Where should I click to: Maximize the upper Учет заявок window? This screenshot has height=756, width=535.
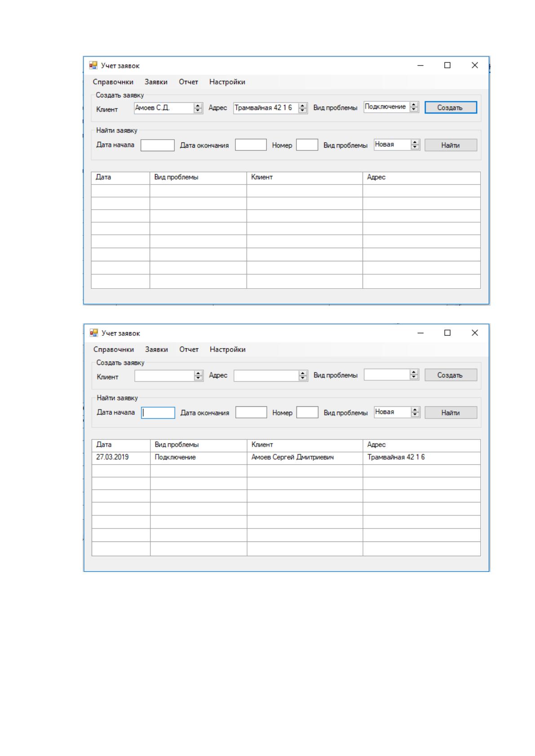click(x=447, y=66)
